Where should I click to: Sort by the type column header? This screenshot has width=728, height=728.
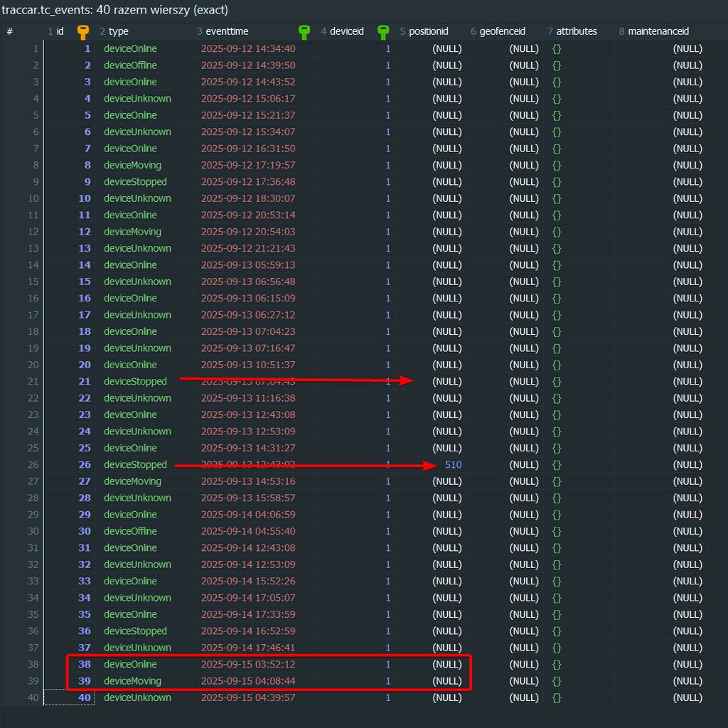point(119,32)
